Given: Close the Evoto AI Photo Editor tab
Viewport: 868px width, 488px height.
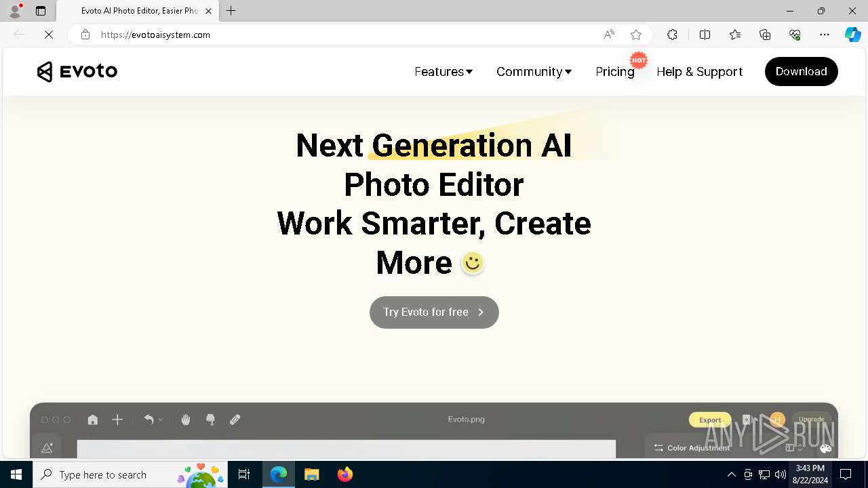Looking at the screenshot, I should [x=208, y=11].
